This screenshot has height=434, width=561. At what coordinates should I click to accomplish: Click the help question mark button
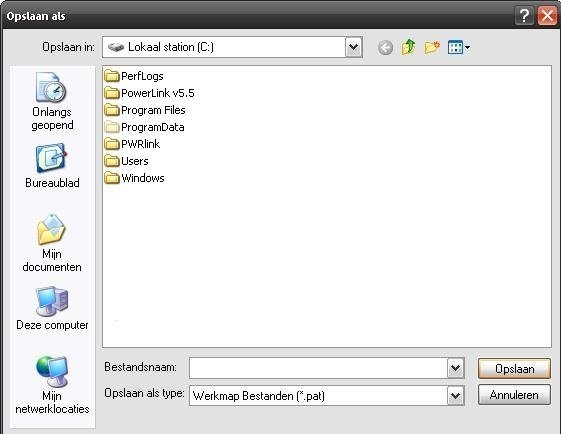pos(524,16)
